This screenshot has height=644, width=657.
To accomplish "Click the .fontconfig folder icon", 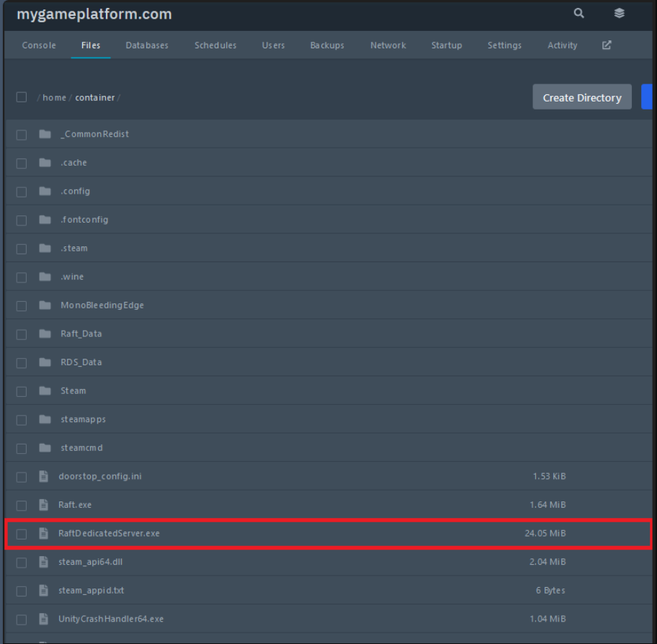I will pos(45,220).
